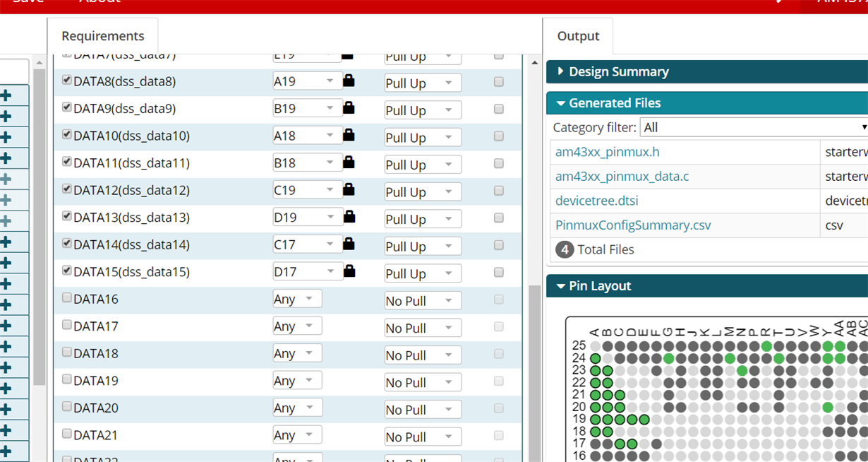Click lock icon beside B19 for DATA9
This screenshot has height=462, width=868.
point(349,107)
